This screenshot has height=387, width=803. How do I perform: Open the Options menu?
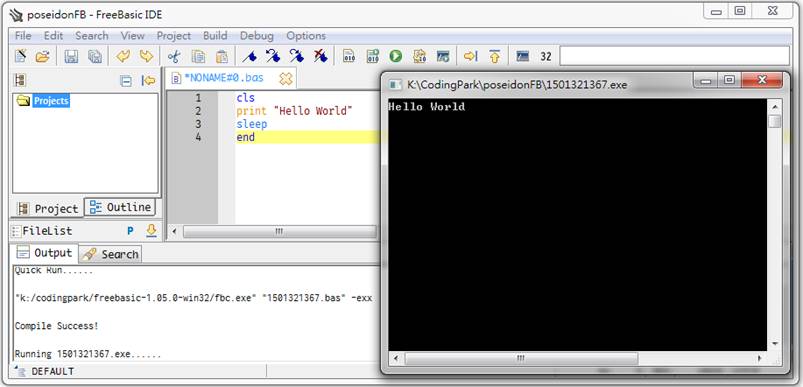[x=306, y=36]
